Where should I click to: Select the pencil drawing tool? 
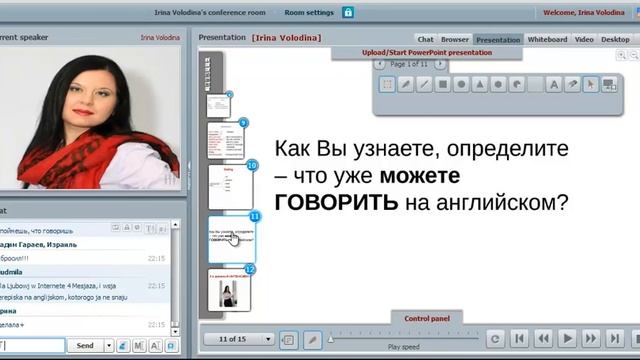click(406, 84)
